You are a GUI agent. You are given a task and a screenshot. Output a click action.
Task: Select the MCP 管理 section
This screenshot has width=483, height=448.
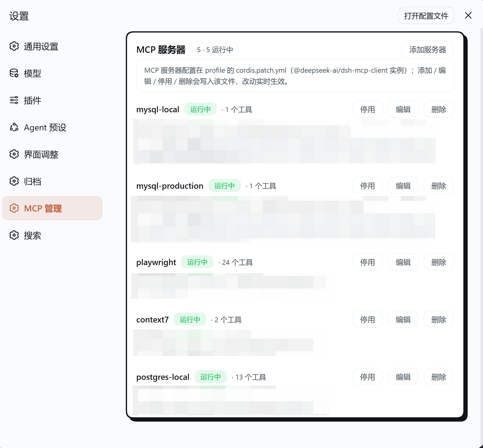coord(52,208)
